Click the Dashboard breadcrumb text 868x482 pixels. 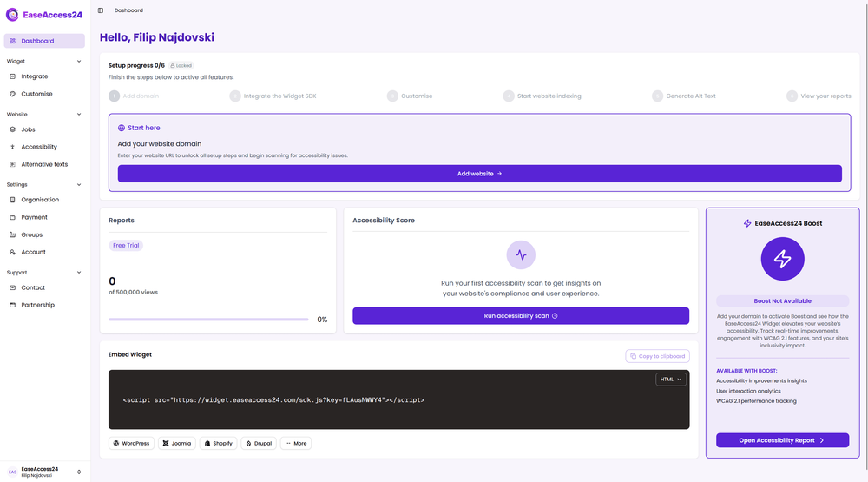click(x=128, y=10)
